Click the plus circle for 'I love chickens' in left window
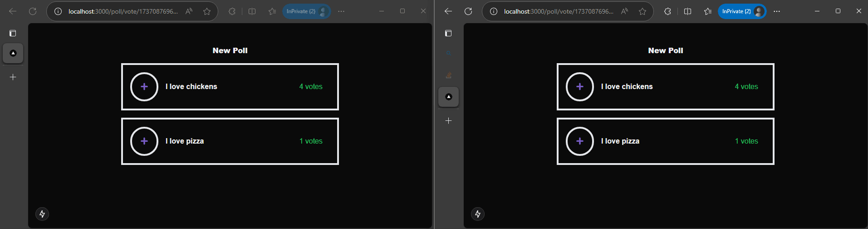The width and height of the screenshot is (868, 229). click(x=144, y=86)
